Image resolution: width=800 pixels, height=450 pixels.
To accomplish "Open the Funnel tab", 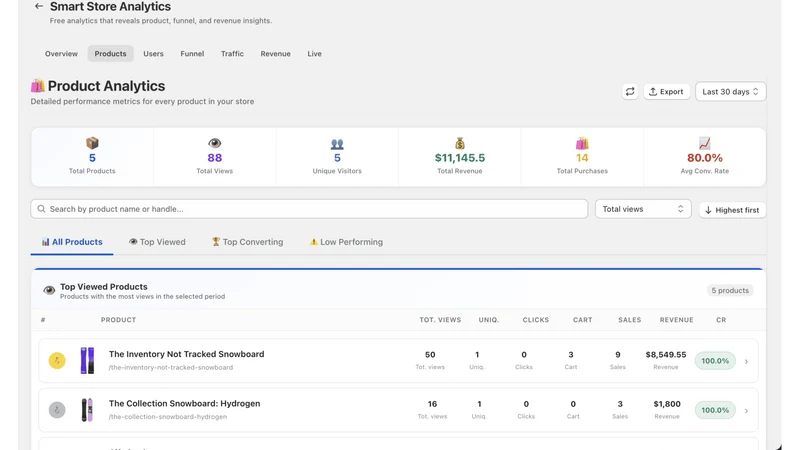I will 192,54.
